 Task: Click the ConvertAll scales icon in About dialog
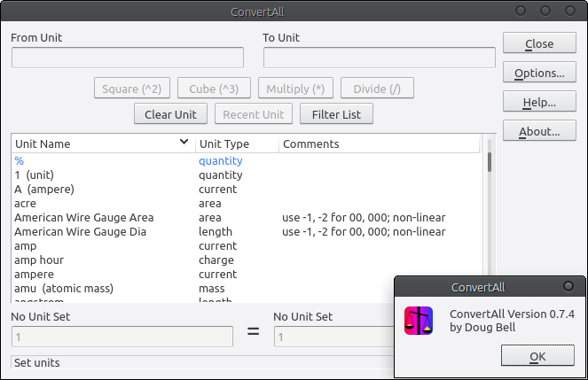click(419, 320)
